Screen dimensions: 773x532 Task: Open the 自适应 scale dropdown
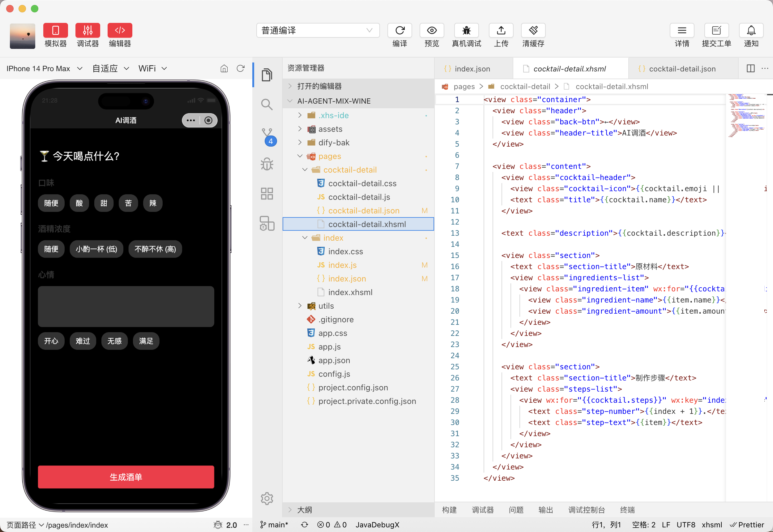point(110,69)
